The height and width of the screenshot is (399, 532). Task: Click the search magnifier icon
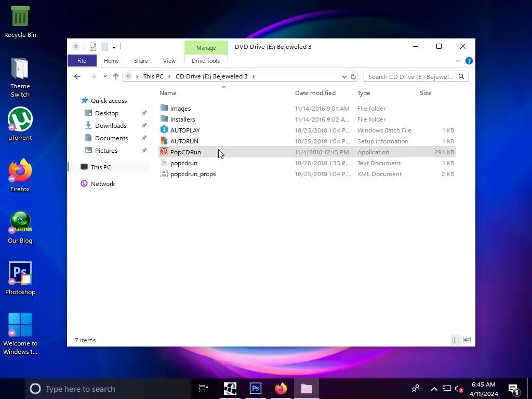tap(461, 76)
